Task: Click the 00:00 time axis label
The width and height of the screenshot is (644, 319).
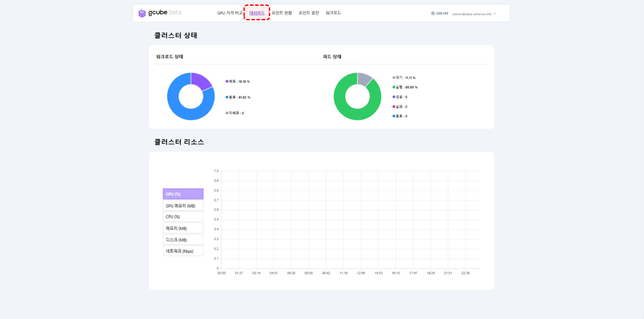Action: 222,273
